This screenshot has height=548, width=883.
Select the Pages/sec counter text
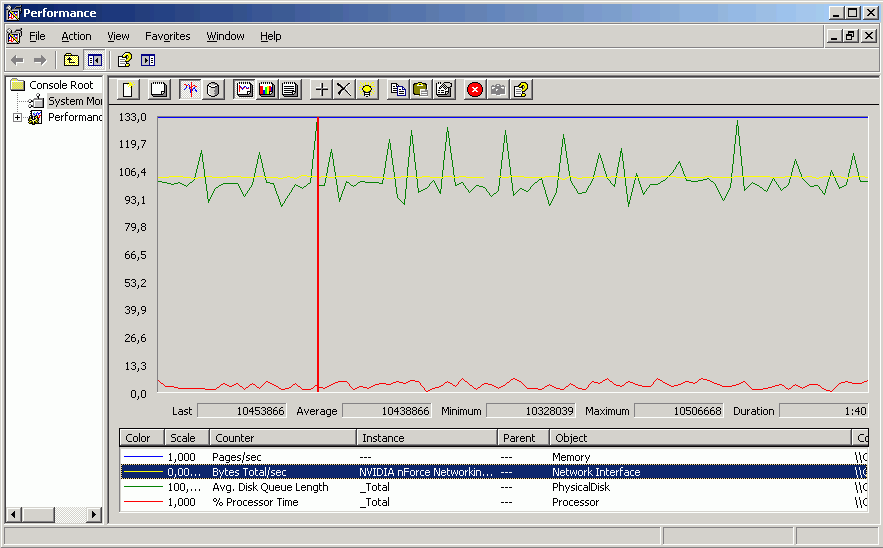coord(237,457)
